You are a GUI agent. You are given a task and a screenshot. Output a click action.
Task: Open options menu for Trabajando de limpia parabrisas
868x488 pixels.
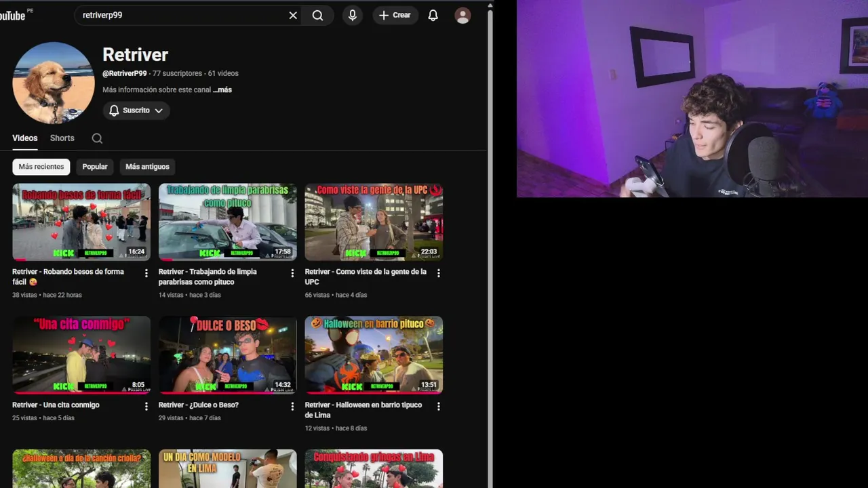coord(292,273)
